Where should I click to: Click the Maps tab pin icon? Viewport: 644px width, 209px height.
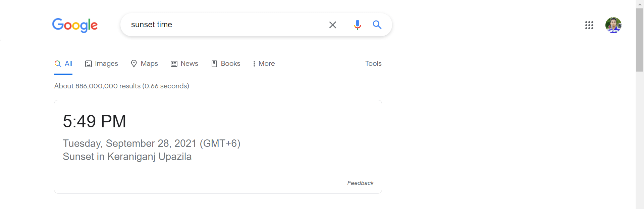point(134,64)
